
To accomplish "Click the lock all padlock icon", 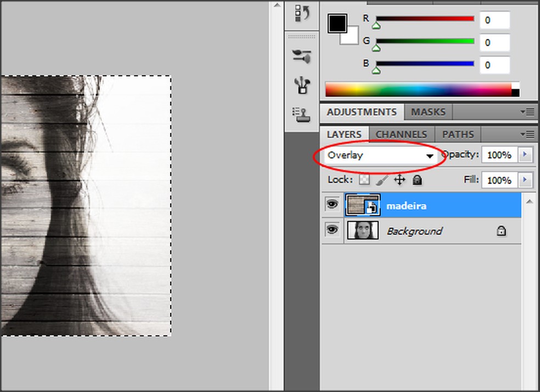I will point(417,180).
